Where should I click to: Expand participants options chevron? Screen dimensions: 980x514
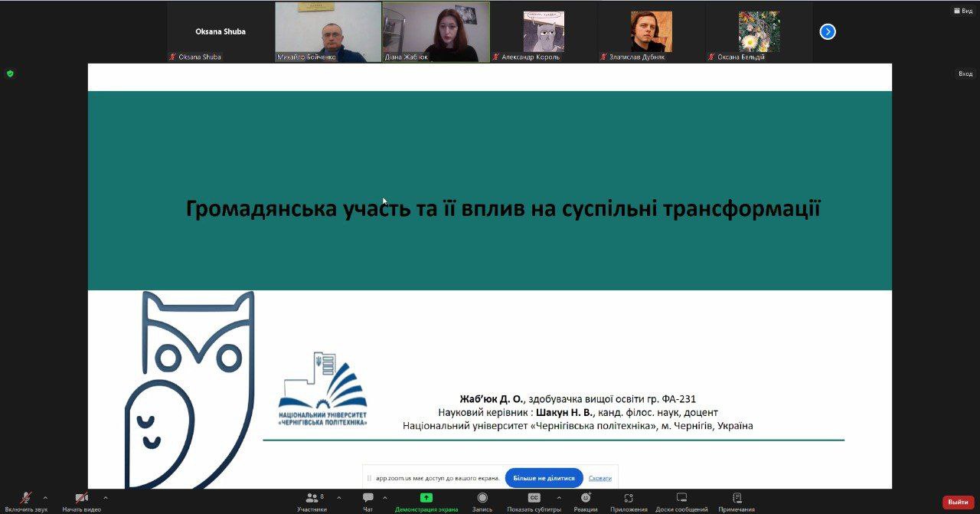tap(339, 498)
